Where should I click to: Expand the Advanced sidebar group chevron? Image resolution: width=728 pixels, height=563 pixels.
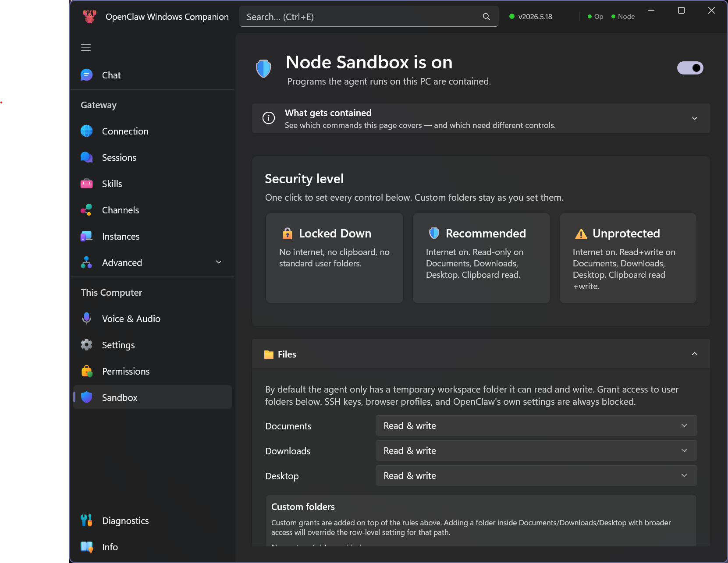pyautogui.click(x=219, y=262)
